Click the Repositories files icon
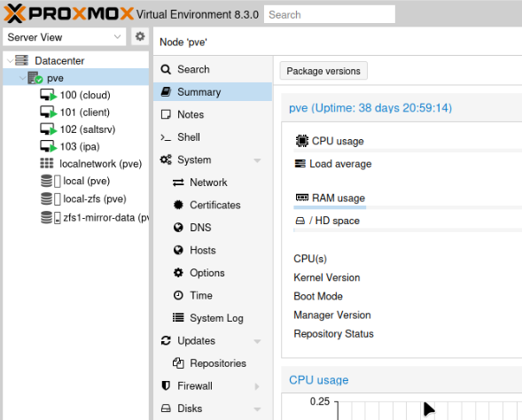Image resolution: width=522 pixels, height=420 pixels. tap(178, 363)
